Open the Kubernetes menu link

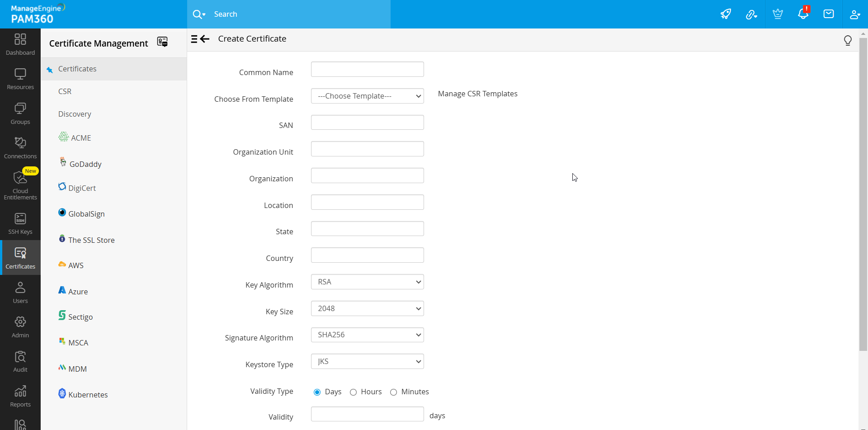[x=88, y=395]
